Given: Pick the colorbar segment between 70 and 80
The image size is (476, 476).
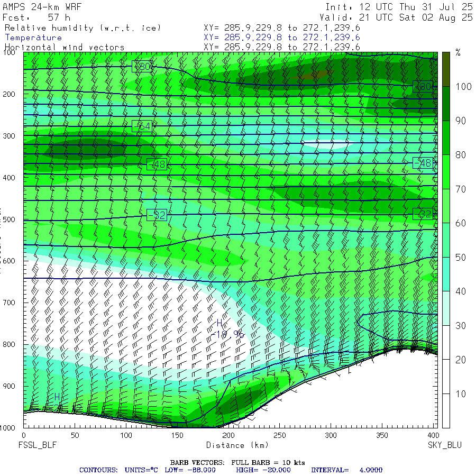Looking at the screenshot, I should (x=446, y=172).
